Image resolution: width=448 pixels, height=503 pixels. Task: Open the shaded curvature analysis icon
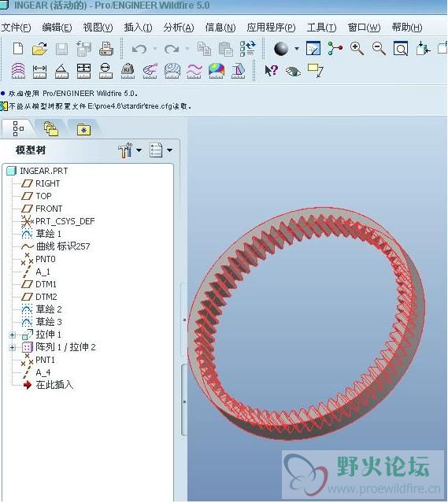[216, 71]
